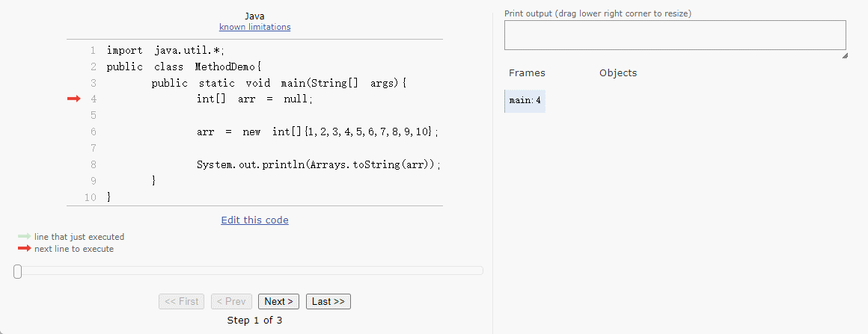Click the red arrow beside line 4

[73, 99]
